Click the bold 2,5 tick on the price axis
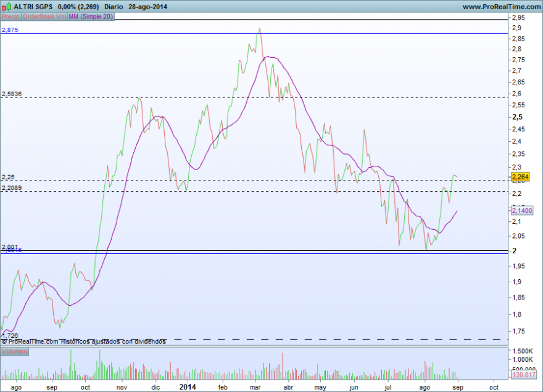543x392 pixels. (x=517, y=117)
